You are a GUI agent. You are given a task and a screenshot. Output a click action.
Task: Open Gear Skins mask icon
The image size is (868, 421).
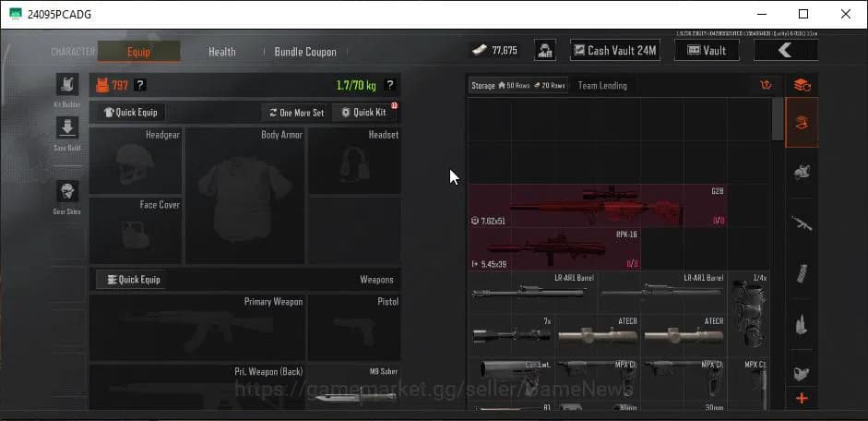67,192
